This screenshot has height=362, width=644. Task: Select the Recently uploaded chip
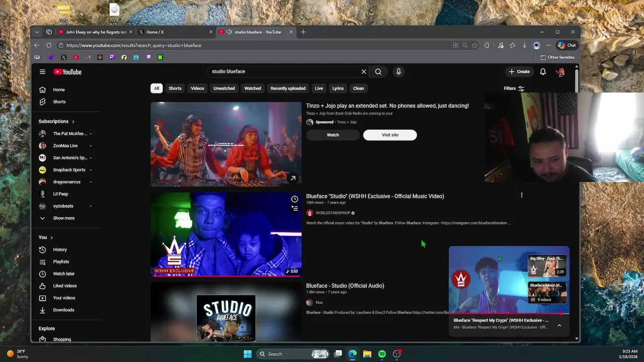(x=288, y=88)
